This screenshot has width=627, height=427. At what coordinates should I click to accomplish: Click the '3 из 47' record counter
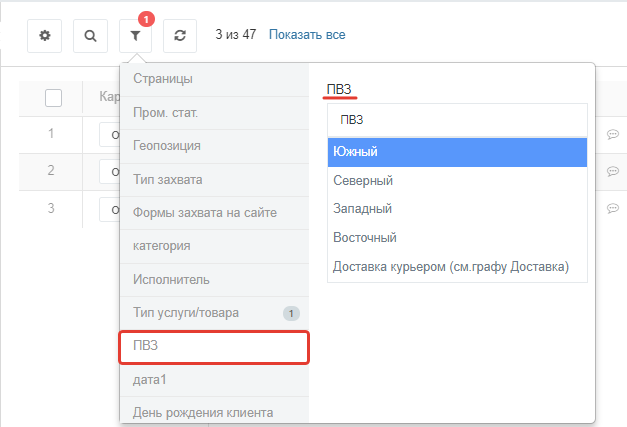236,35
